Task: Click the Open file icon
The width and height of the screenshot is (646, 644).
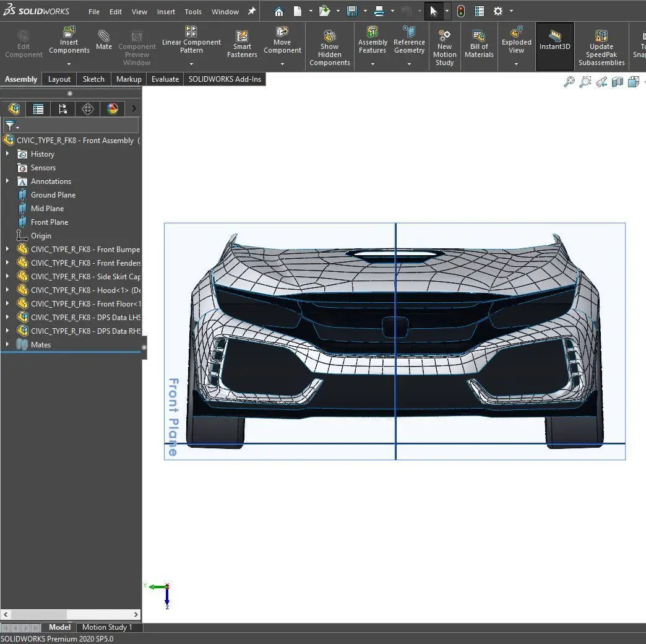Action: tap(325, 11)
